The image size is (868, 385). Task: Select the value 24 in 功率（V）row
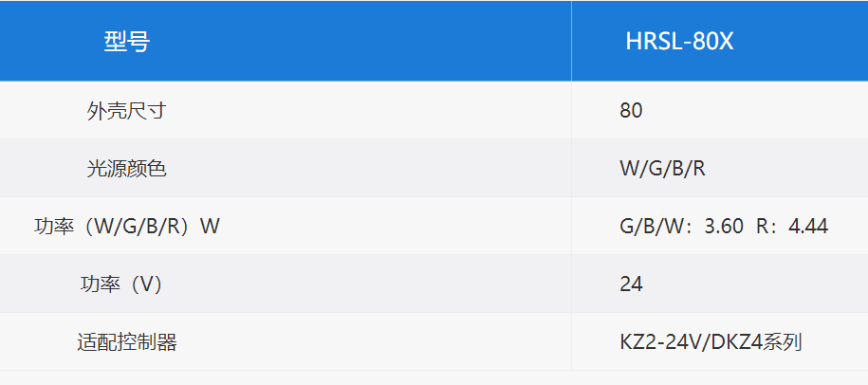point(631,284)
